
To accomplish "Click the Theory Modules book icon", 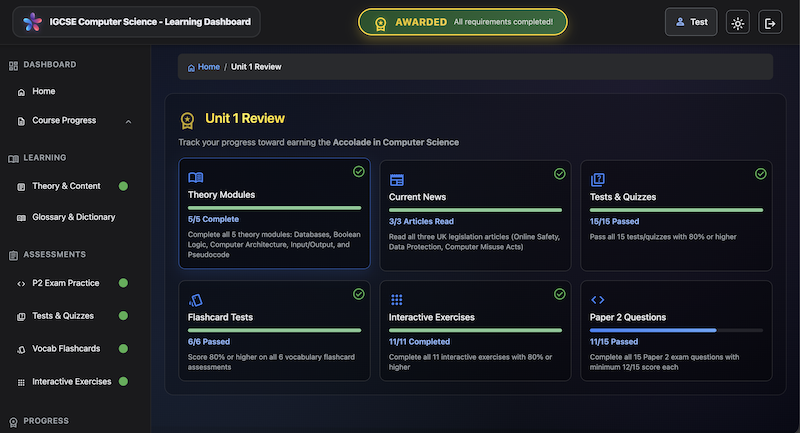I will [x=195, y=178].
